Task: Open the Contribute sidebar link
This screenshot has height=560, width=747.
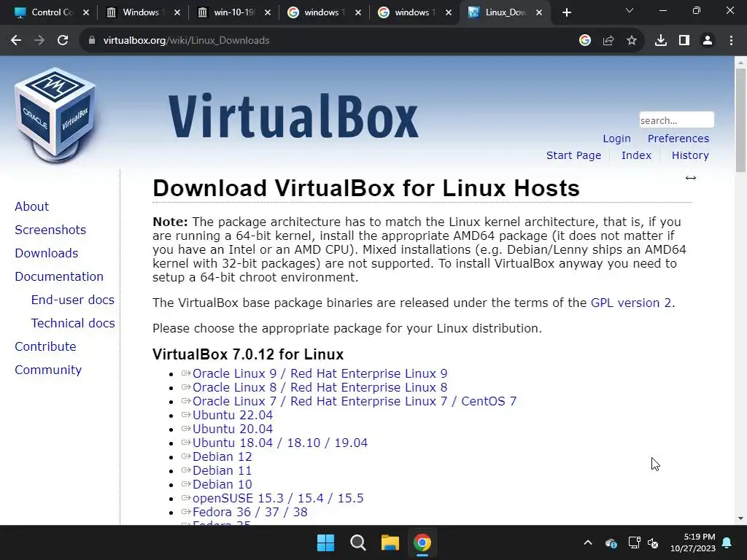Action: (x=45, y=346)
